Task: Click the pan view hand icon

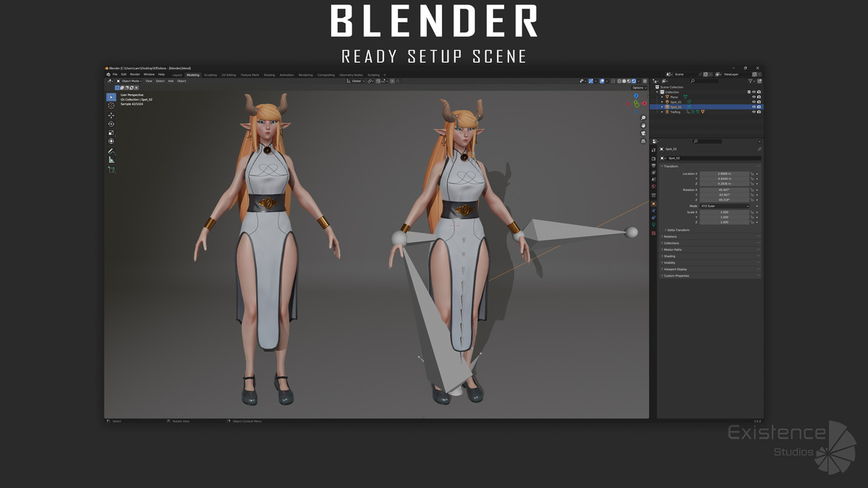Action: 643,126
